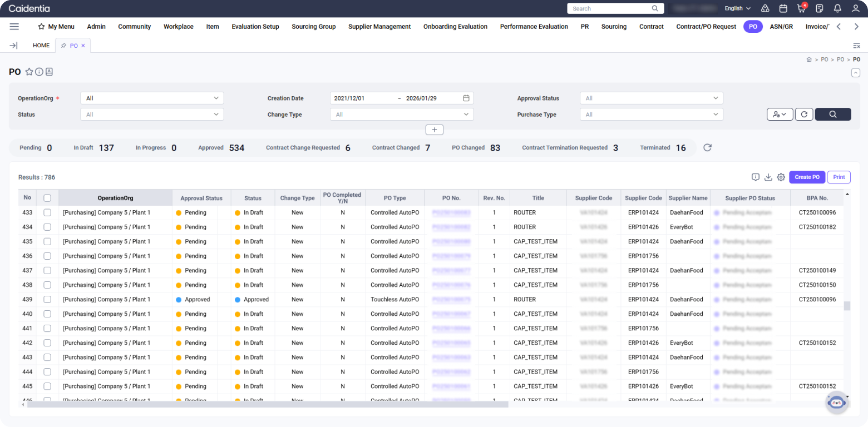Expand the OperationOrg dropdown

click(x=152, y=98)
